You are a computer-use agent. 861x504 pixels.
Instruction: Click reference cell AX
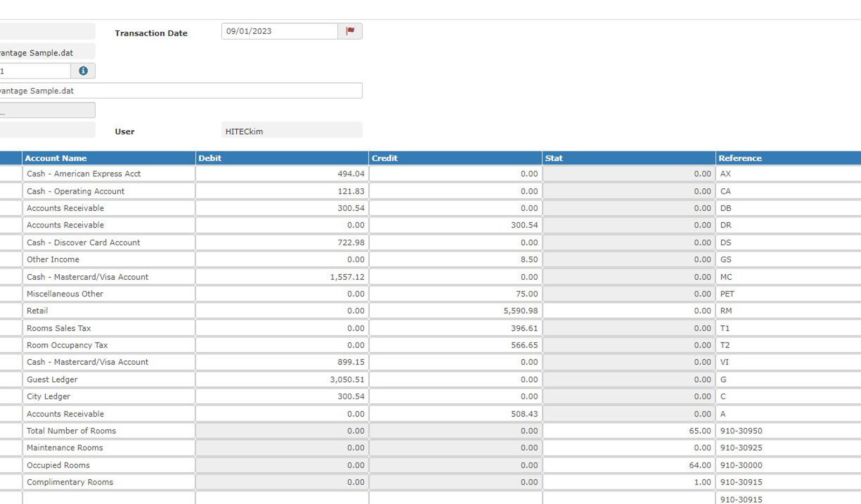[x=788, y=174]
